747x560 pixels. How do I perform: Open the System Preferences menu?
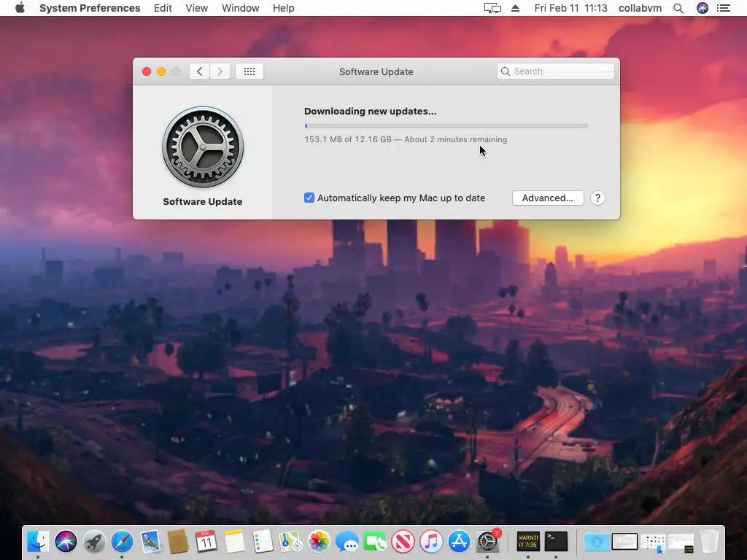point(90,8)
